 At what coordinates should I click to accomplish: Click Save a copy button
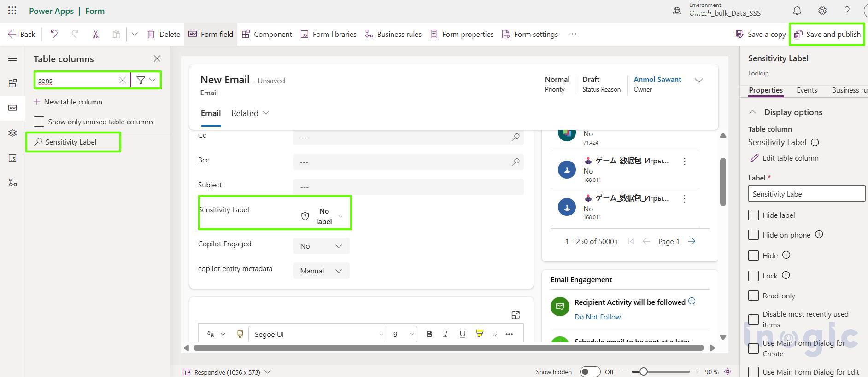(x=761, y=34)
